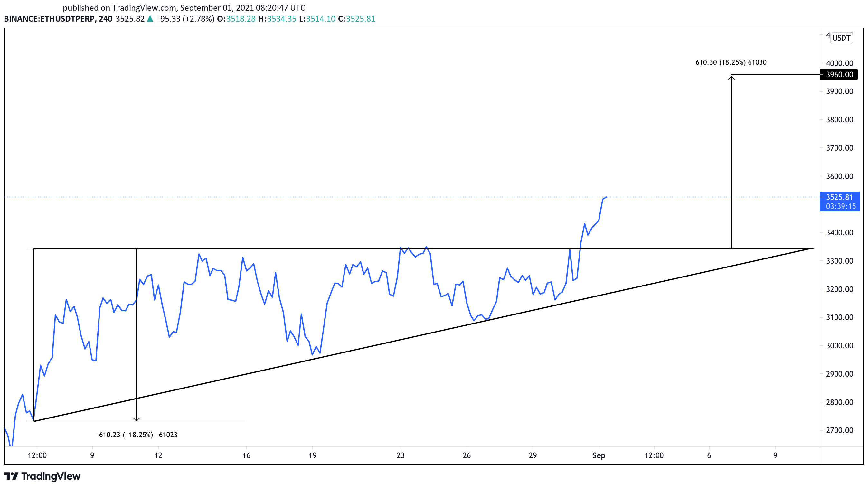Viewport: 868px width, 488px height.
Task: Click the 4000.00 price axis label
Action: 839,63
